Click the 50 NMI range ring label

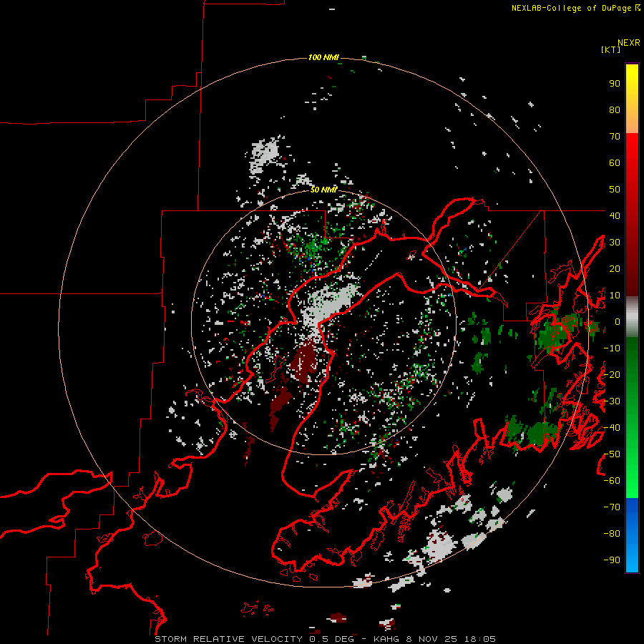(x=323, y=190)
